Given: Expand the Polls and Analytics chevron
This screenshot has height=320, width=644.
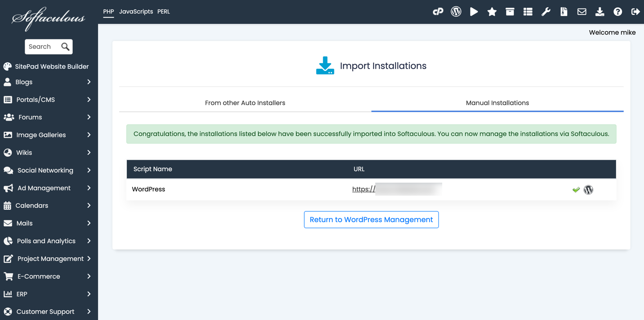Looking at the screenshot, I should click(89, 241).
